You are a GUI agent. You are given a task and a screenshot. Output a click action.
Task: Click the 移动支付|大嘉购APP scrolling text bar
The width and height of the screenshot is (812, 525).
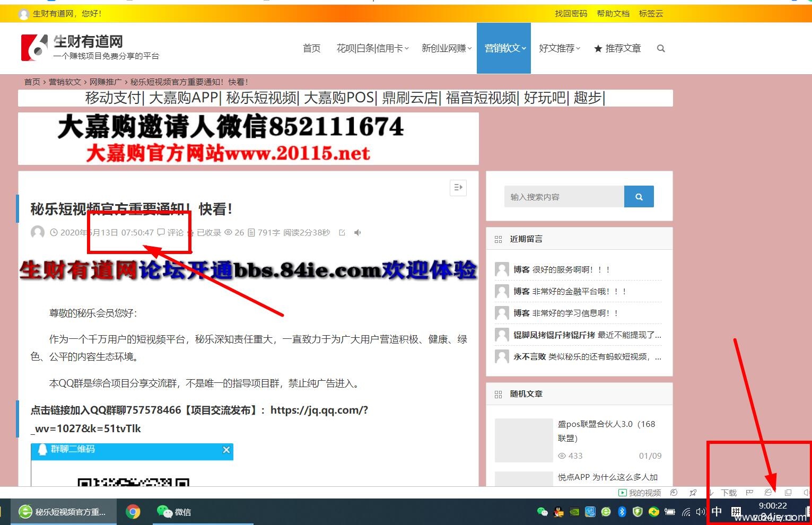[345, 98]
